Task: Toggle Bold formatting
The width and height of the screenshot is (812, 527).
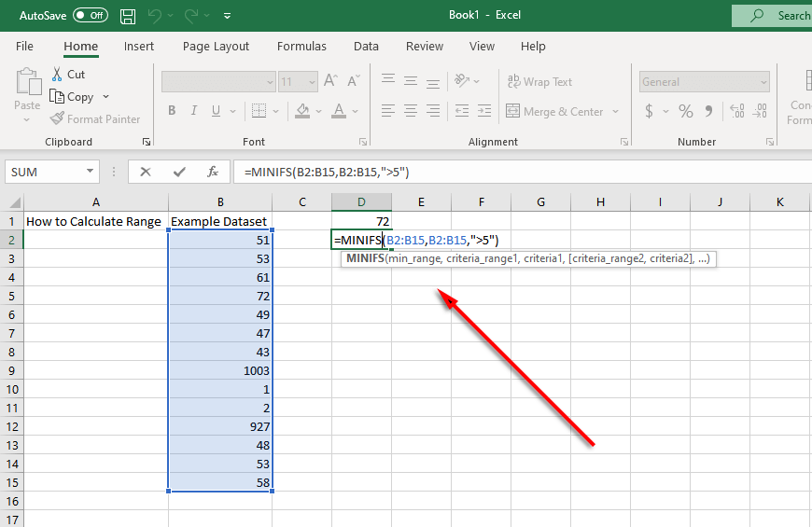Action: tap(172, 111)
